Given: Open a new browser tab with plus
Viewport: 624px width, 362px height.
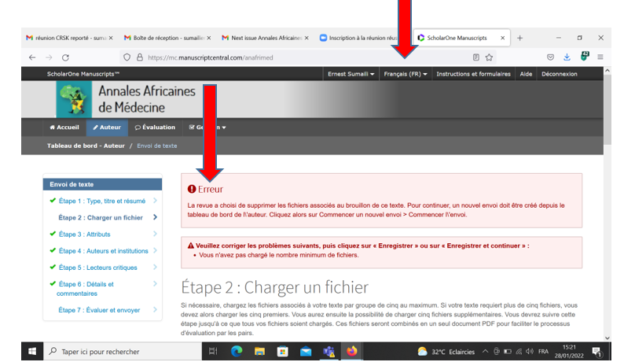Looking at the screenshot, I should tap(520, 38).
